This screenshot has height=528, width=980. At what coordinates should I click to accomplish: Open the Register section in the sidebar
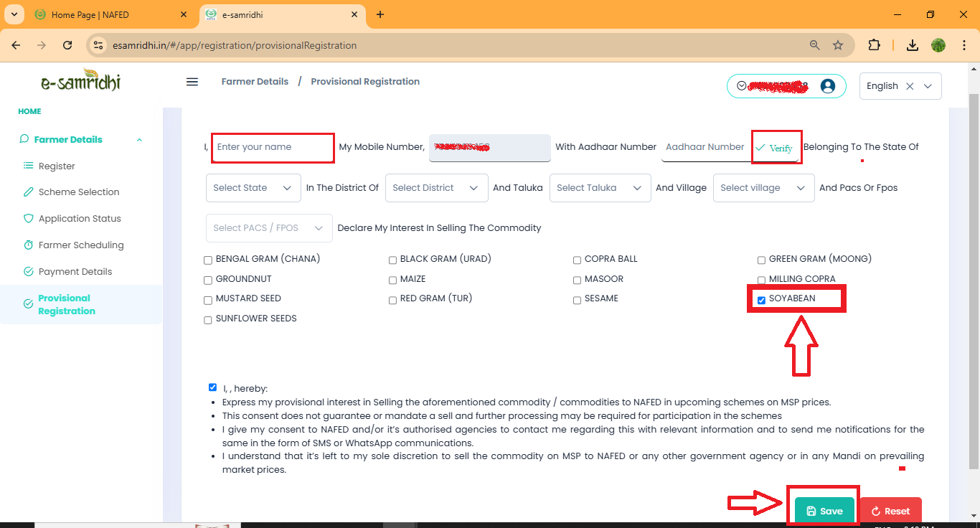(57, 166)
